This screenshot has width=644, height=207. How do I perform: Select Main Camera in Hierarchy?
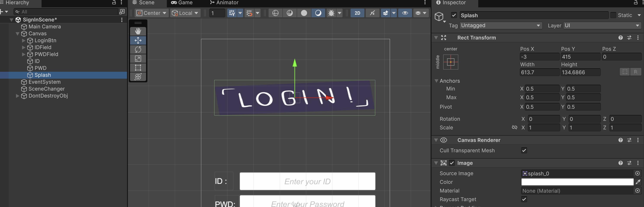click(45, 27)
